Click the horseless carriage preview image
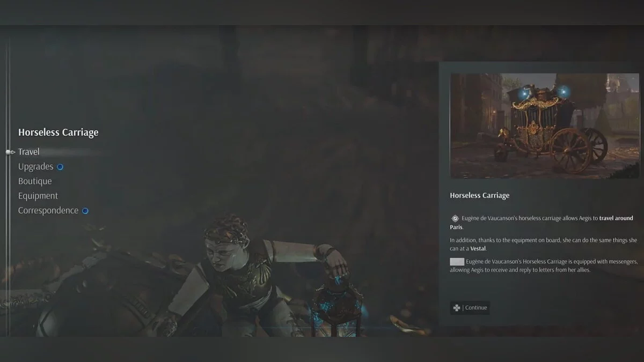Screen dimensions: 644x362 click(545, 125)
